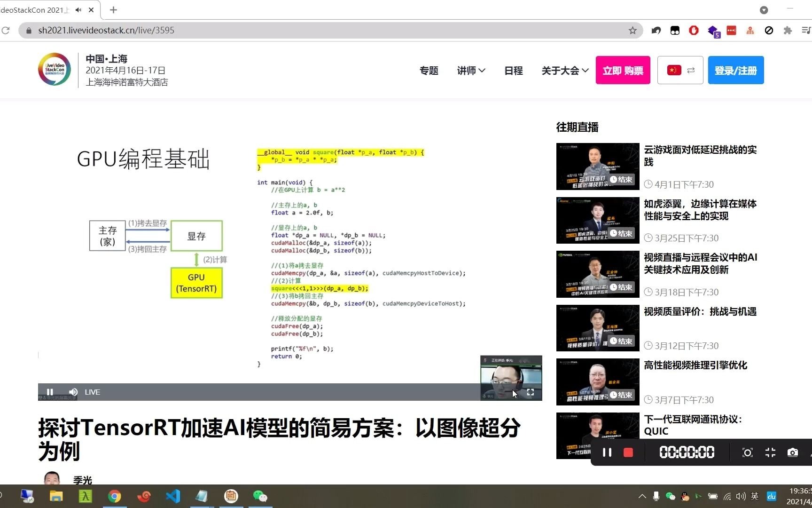The width and height of the screenshot is (812, 508).
Task: Open Visual Studio Code from taskbar
Action: [x=173, y=496]
